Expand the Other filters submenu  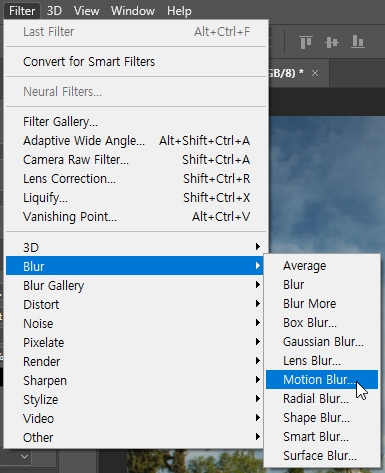[x=136, y=437]
